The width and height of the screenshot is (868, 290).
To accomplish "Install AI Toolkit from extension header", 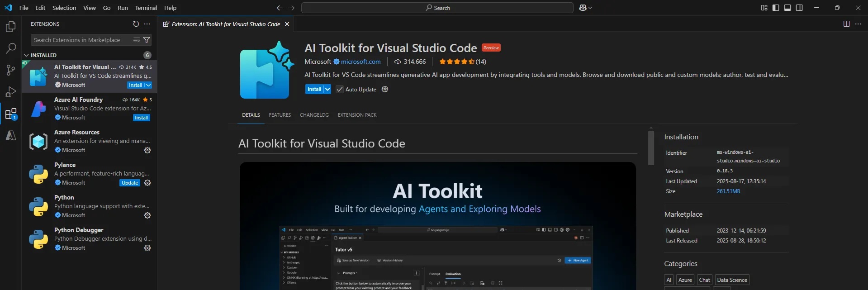I will 314,89.
